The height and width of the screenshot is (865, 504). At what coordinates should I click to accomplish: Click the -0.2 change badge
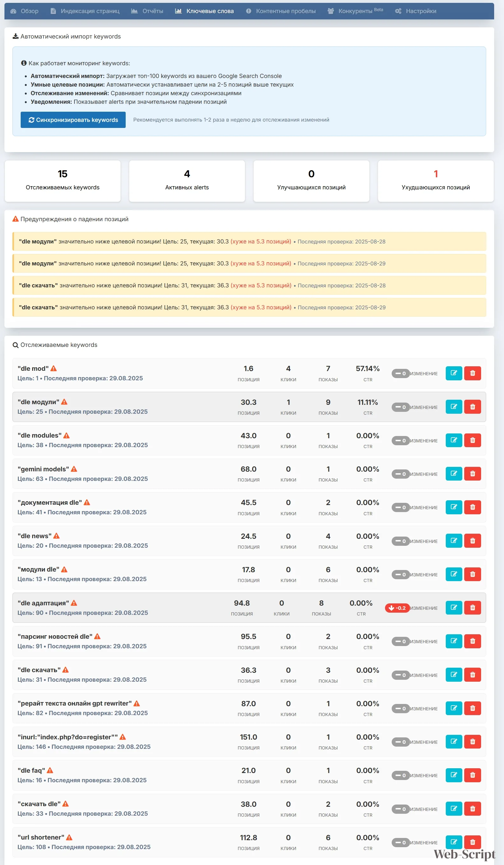point(397,608)
